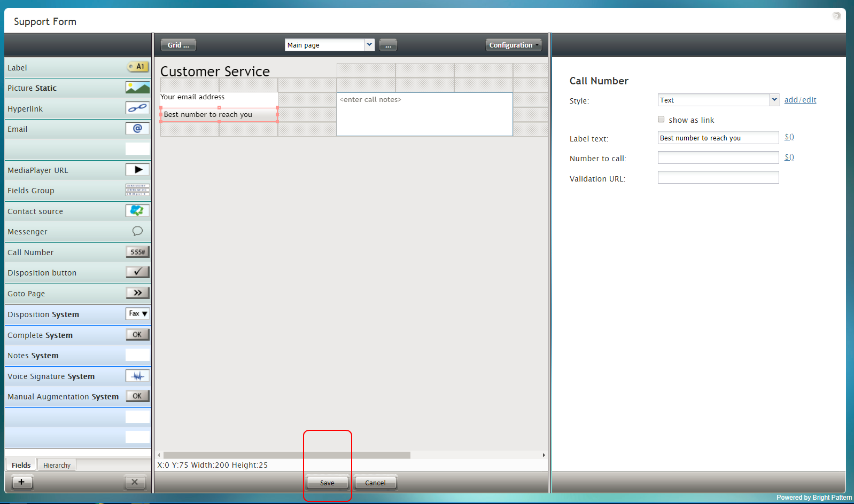
Task: Edit the Label text input field
Action: (718, 138)
